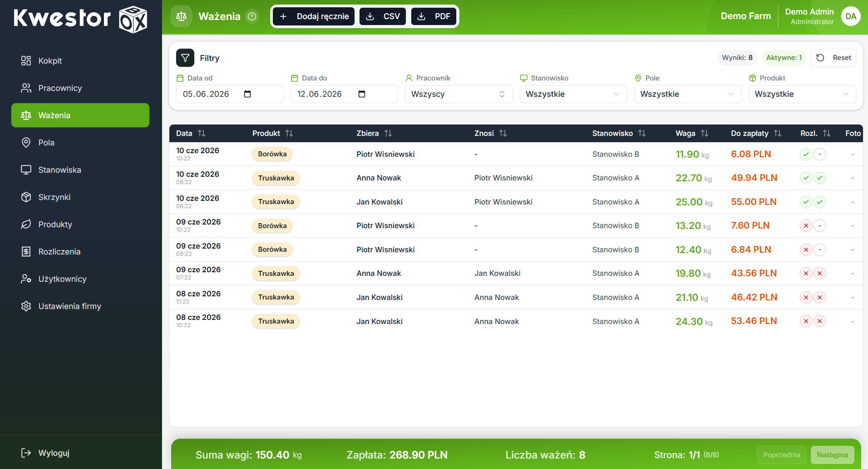Viewport: 868px width, 469px height.
Task: Click the DA user avatar
Action: click(851, 16)
